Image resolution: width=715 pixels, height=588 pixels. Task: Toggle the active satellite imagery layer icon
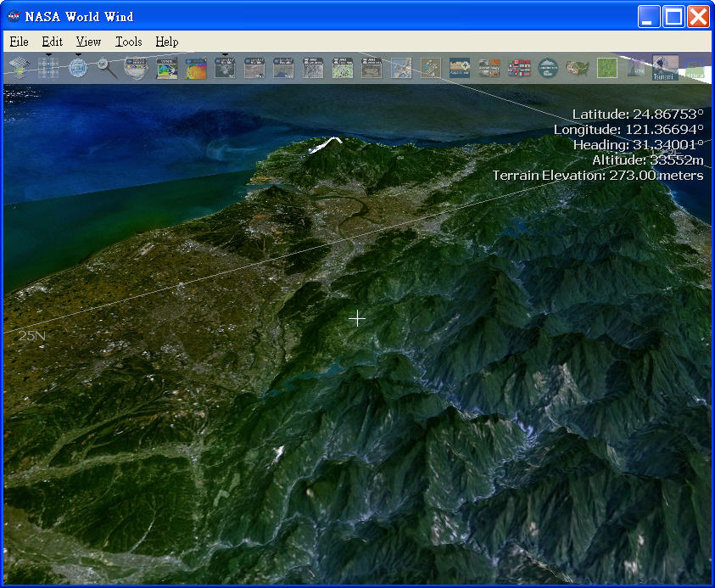tap(225, 68)
